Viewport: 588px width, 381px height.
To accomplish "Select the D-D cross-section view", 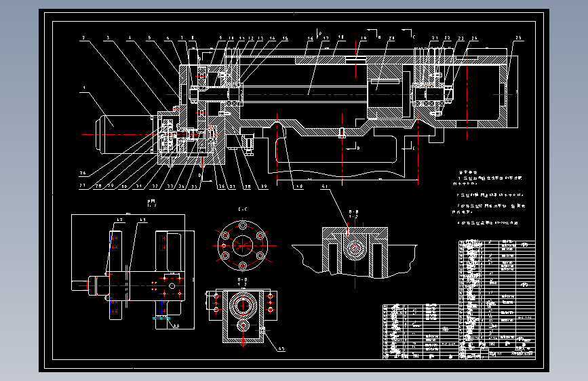I will [243, 317].
